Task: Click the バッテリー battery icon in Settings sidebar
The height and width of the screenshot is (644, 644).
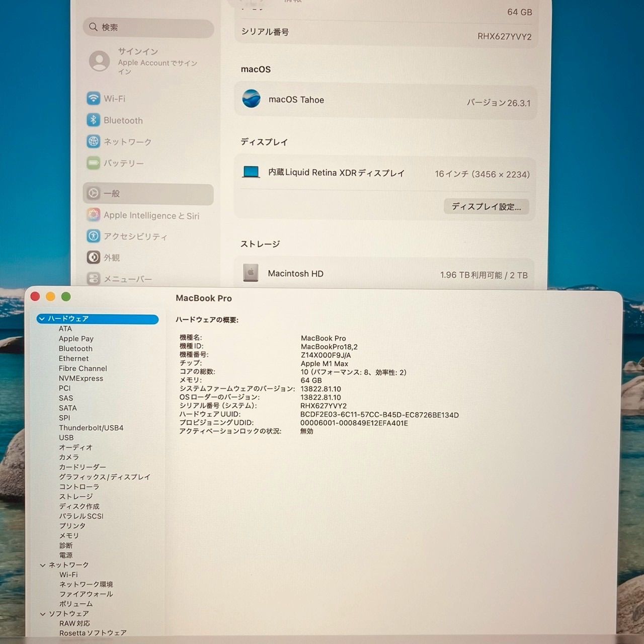Action: [x=93, y=163]
